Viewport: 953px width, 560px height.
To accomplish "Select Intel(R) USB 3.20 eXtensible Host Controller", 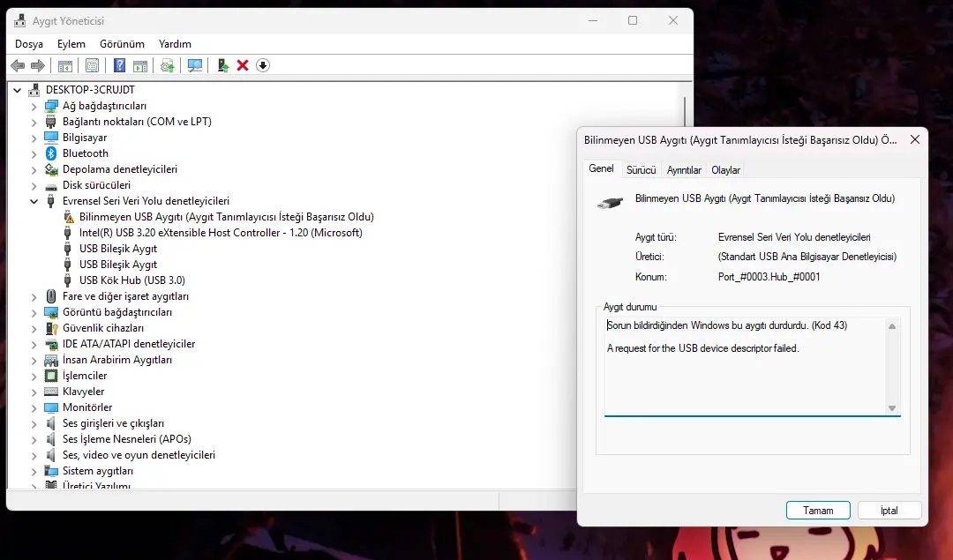I will pos(220,233).
